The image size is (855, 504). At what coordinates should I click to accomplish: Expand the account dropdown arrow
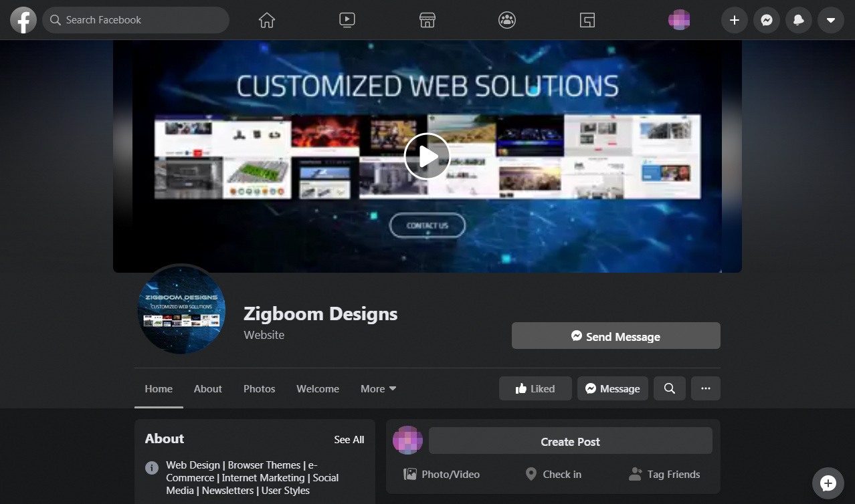point(831,20)
